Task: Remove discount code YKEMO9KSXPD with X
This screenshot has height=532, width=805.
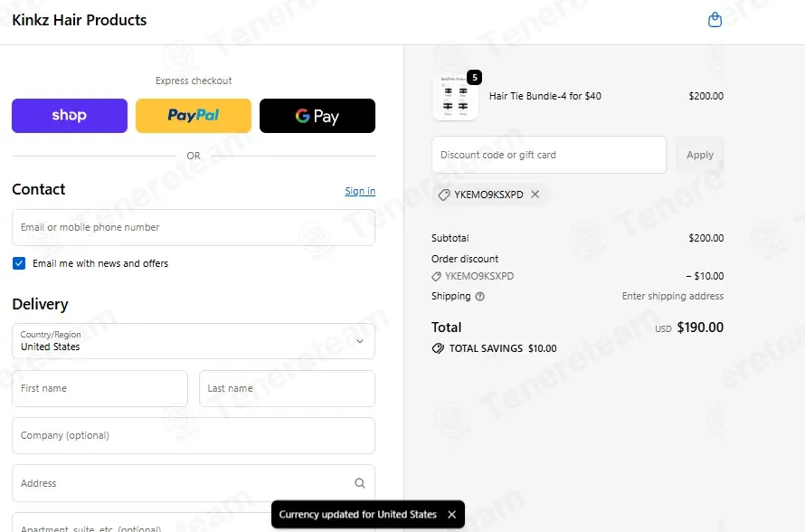Action: 535,195
